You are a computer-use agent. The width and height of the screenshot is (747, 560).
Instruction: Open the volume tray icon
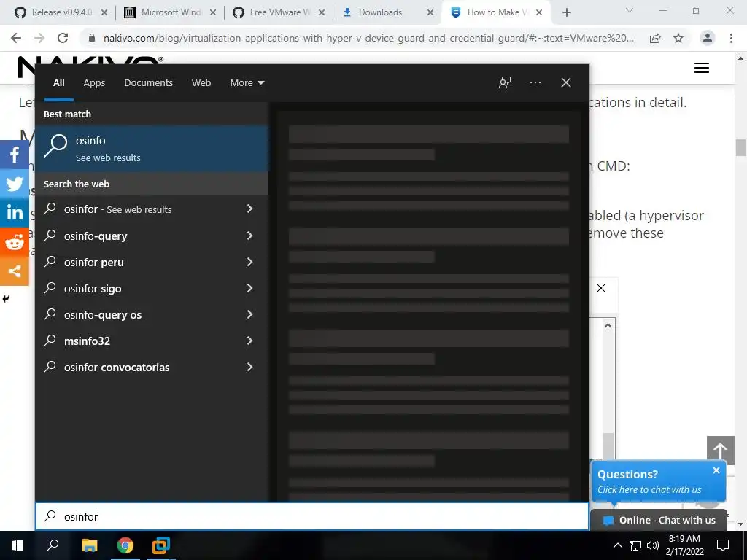(653, 545)
